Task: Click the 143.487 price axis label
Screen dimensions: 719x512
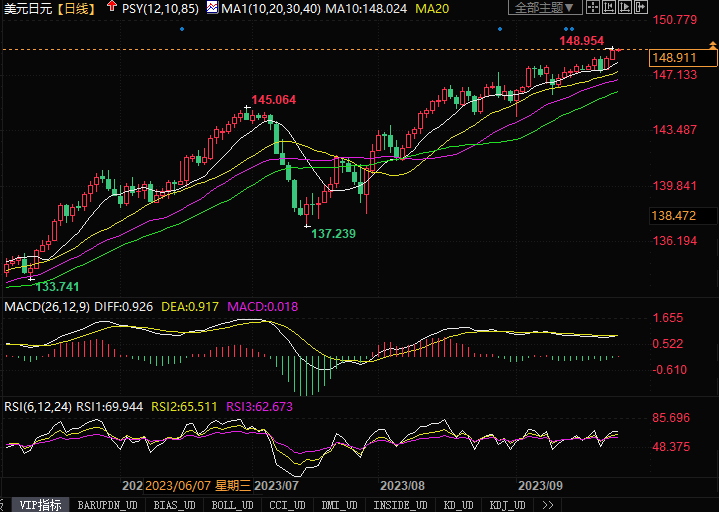Action: point(675,130)
